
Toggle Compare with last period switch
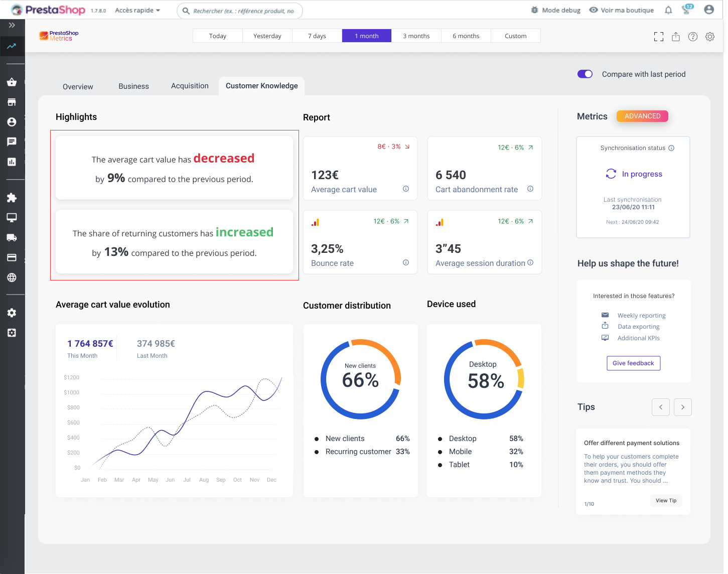[585, 74]
